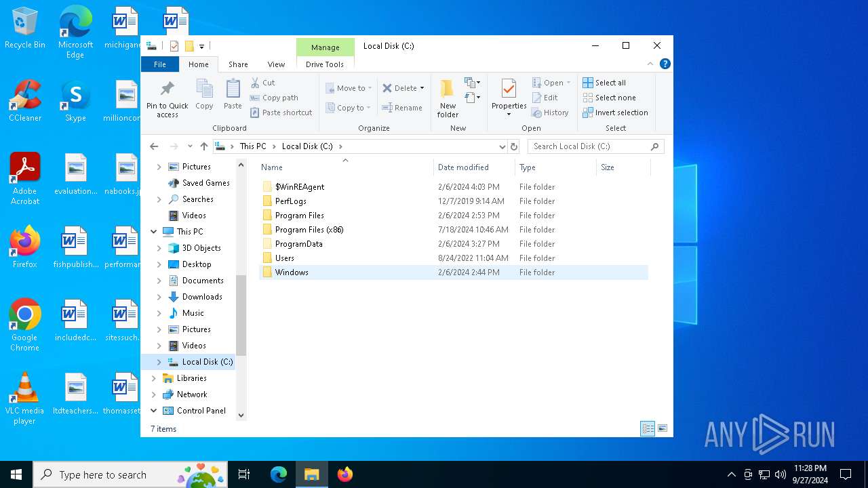This screenshot has height=488, width=868.
Task: Click Copy path in the ribbon
Action: (x=274, y=98)
